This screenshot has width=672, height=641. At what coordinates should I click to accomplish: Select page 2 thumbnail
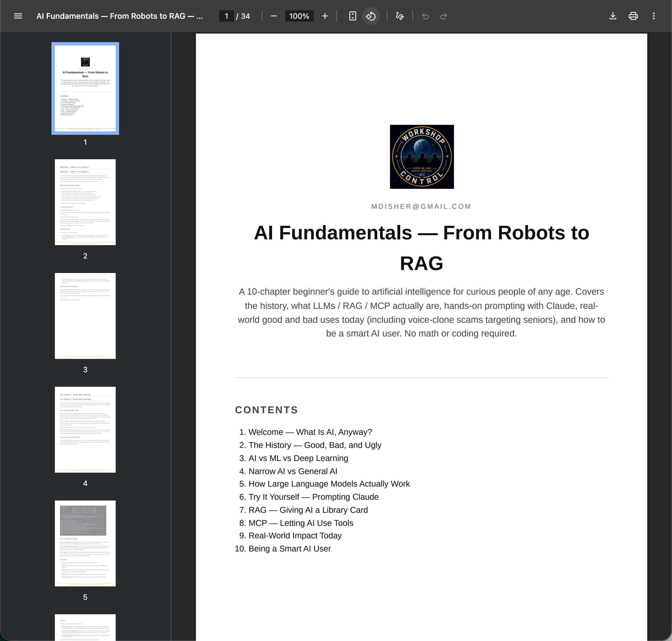click(85, 202)
